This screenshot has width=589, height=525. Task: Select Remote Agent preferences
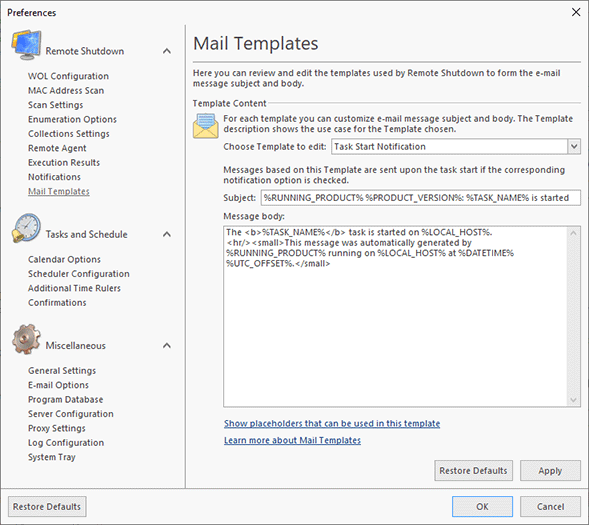(x=57, y=148)
